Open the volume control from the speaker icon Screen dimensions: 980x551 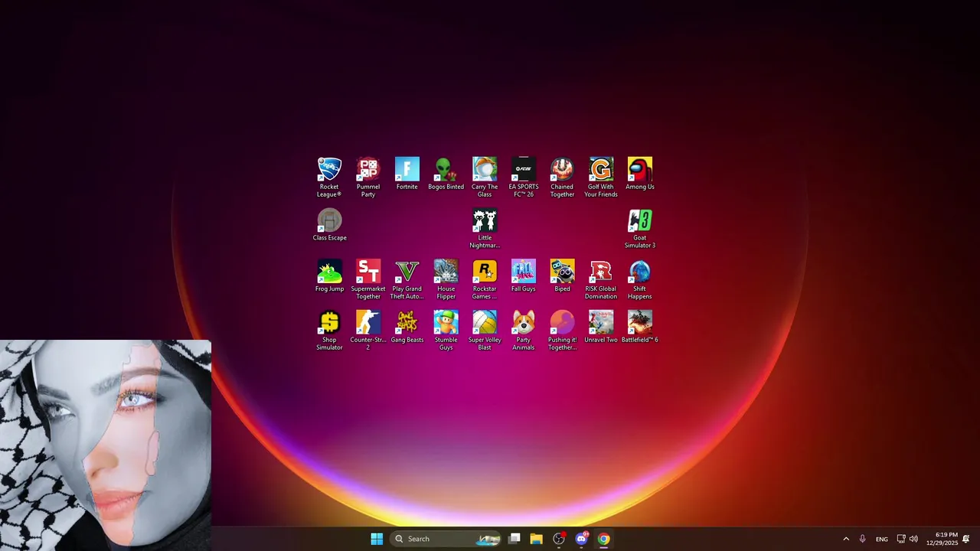pyautogui.click(x=913, y=539)
